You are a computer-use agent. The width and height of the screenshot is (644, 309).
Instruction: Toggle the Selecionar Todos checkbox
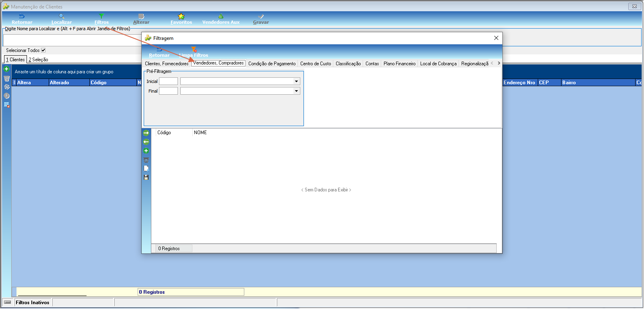[43, 50]
